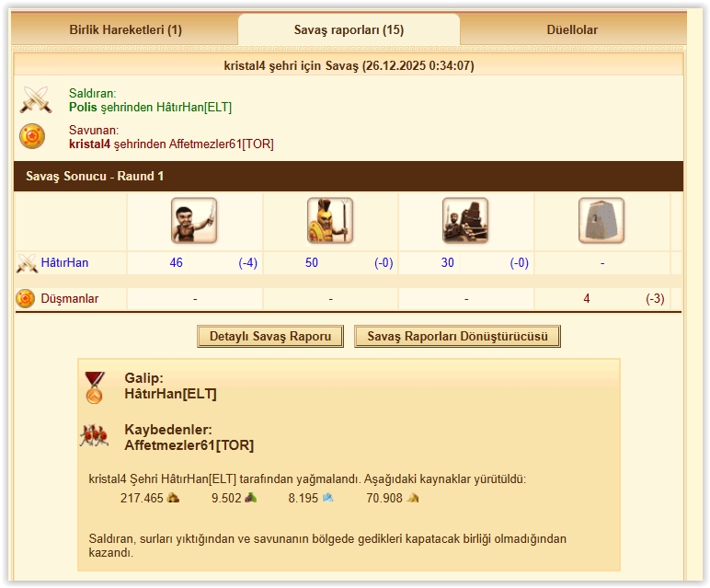The width and height of the screenshot is (710, 588).
Task: Click attacker text 'Polis şehrinden HâtırHan[ELT]'
Action: pos(150,108)
